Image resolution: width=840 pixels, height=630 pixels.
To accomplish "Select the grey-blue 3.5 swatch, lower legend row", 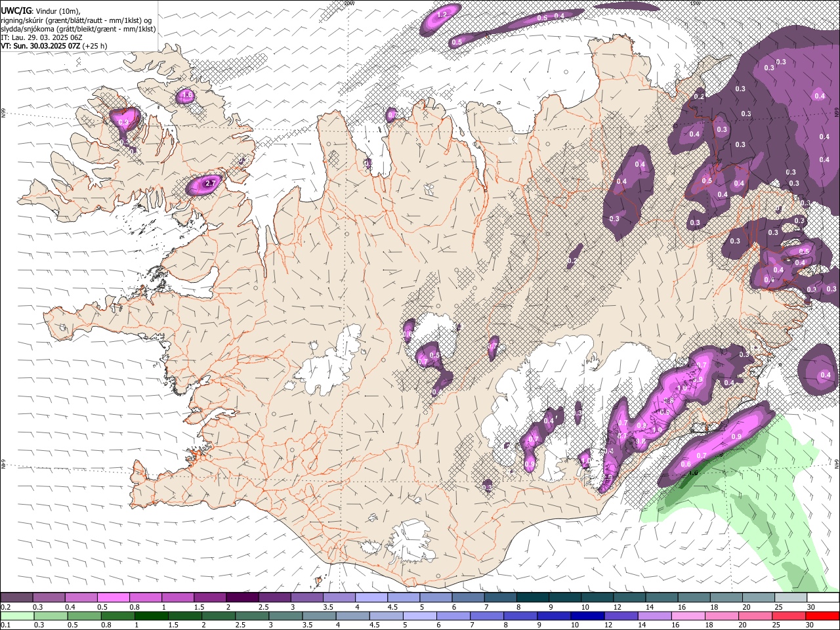I will [x=320, y=616].
